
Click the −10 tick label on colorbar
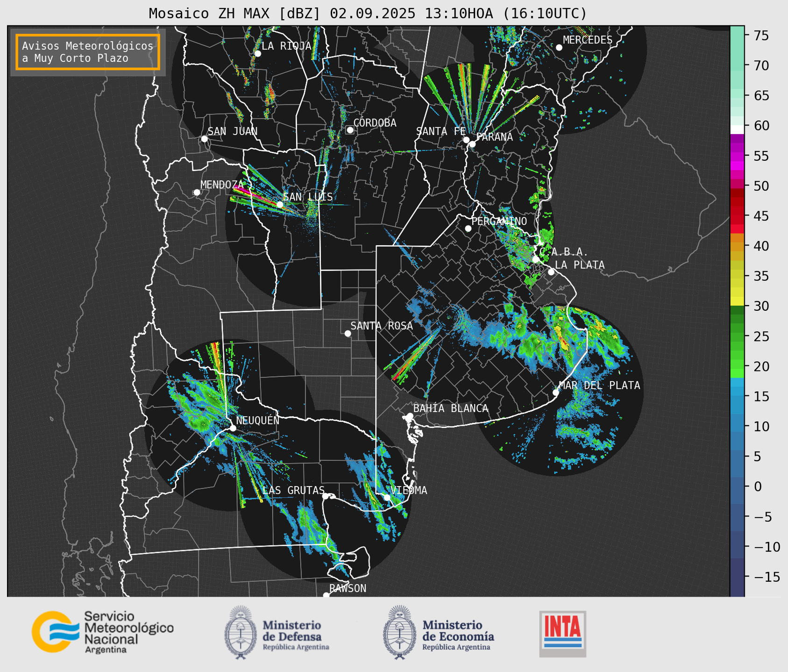[767, 547]
